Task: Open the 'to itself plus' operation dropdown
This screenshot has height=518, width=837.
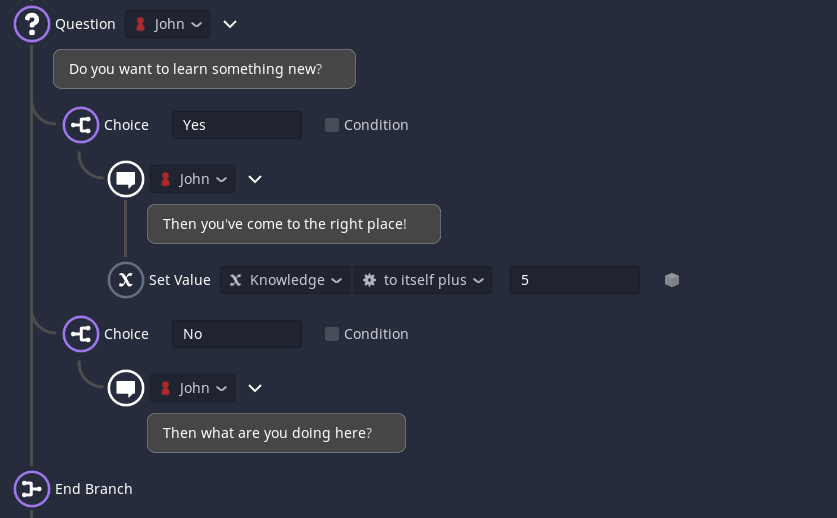Action: coord(423,280)
